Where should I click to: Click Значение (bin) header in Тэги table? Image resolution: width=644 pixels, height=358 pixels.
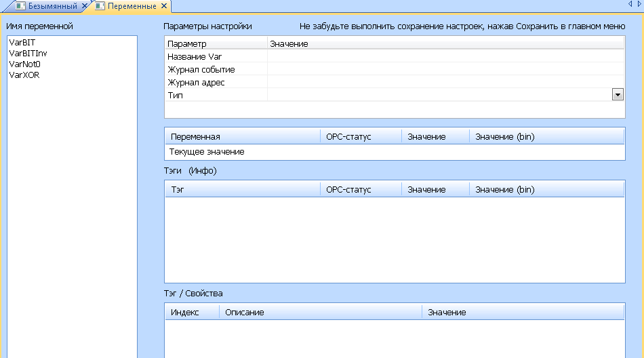tap(546, 190)
